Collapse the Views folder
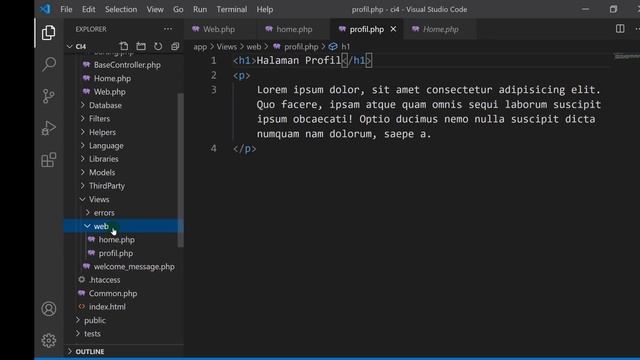Image resolution: width=640 pixels, height=360 pixels. 99,199
